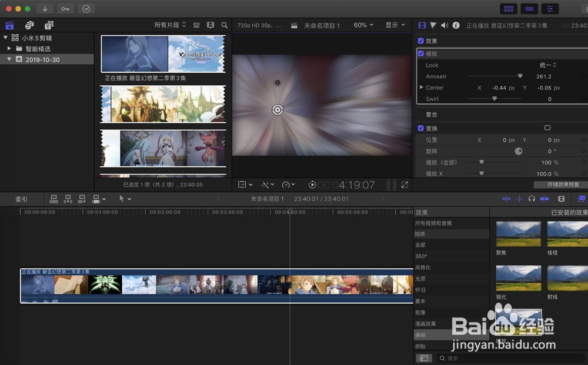Viewport: 588px width, 365px height.
Task: Open timeline clip appearance icon
Action: tap(562, 199)
